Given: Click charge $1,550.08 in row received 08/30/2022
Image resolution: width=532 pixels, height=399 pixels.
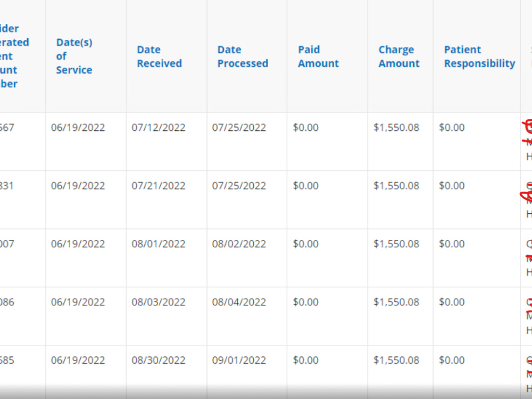Looking at the screenshot, I should click(396, 360).
